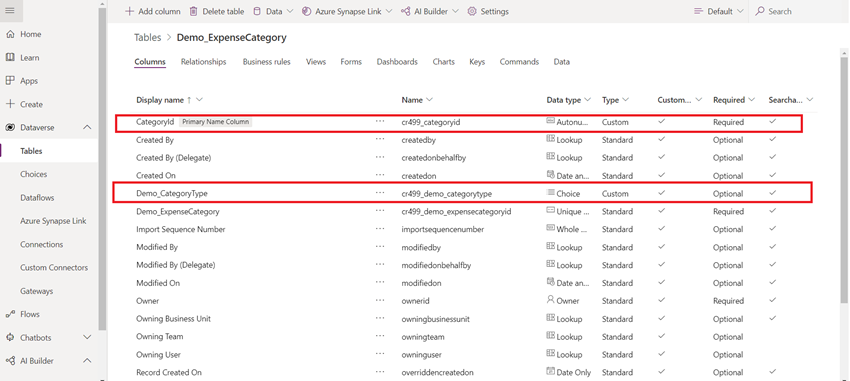Open the Demo_ExpenseCategory column
The width and height of the screenshot is (850, 381).
click(178, 211)
